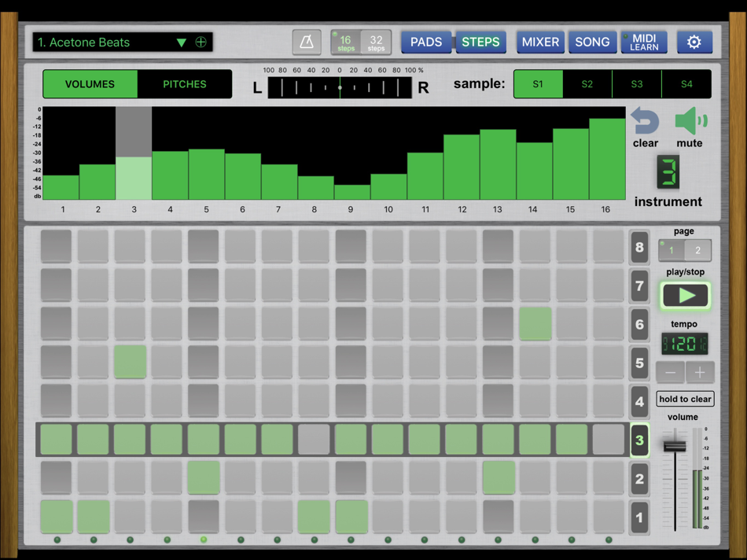Image resolution: width=747 pixels, height=560 pixels.
Task: Open the PADS view
Action: pos(426,42)
